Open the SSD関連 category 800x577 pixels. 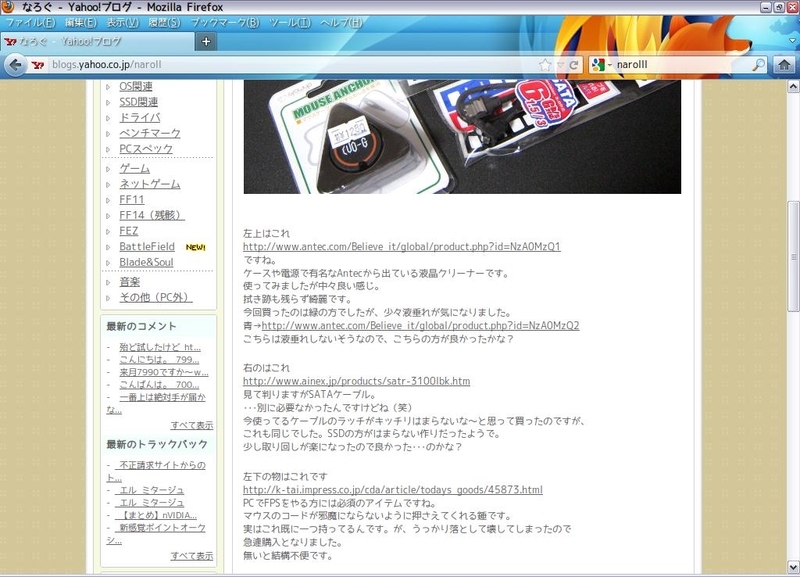point(138,102)
